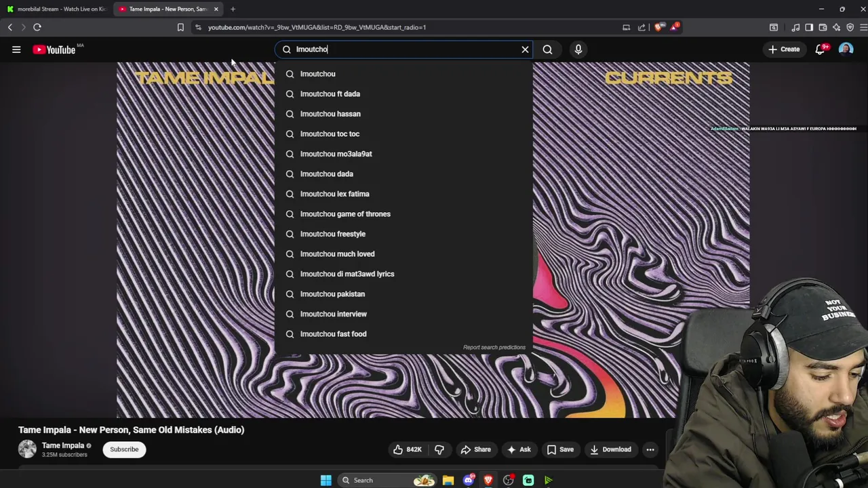Open the account profile avatar
This screenshot has width=868, height=488.
tap(846, 49)
